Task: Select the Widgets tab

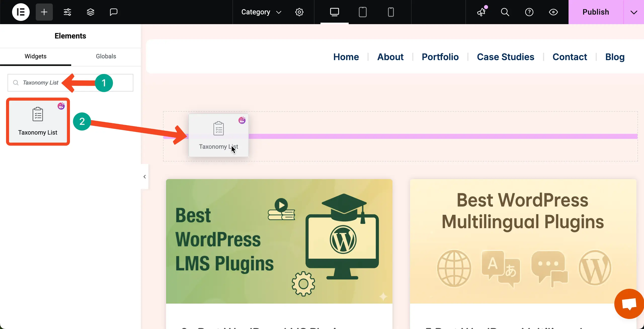Action: pos(35,56)
